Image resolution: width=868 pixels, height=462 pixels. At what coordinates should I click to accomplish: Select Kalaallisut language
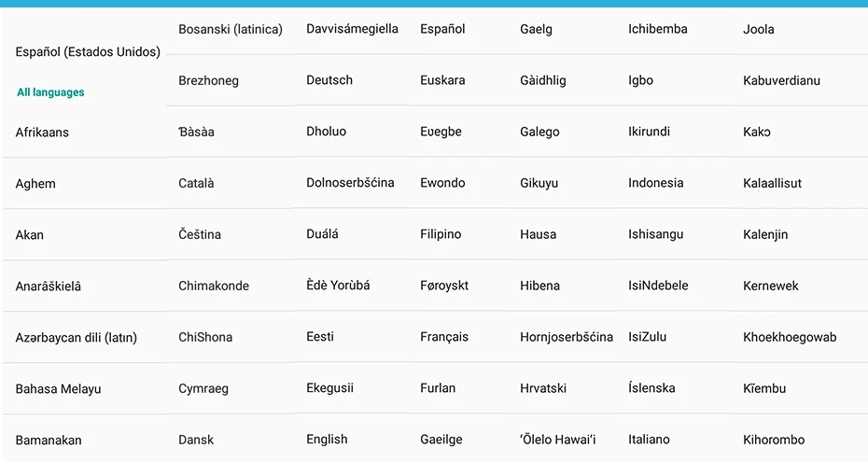click(x=772, y=183)
